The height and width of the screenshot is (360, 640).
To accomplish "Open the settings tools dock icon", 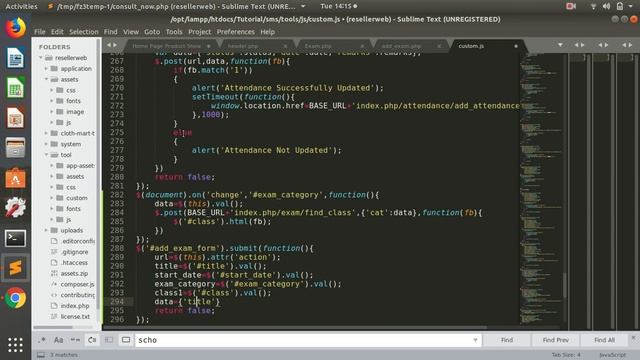I will 15,208.
